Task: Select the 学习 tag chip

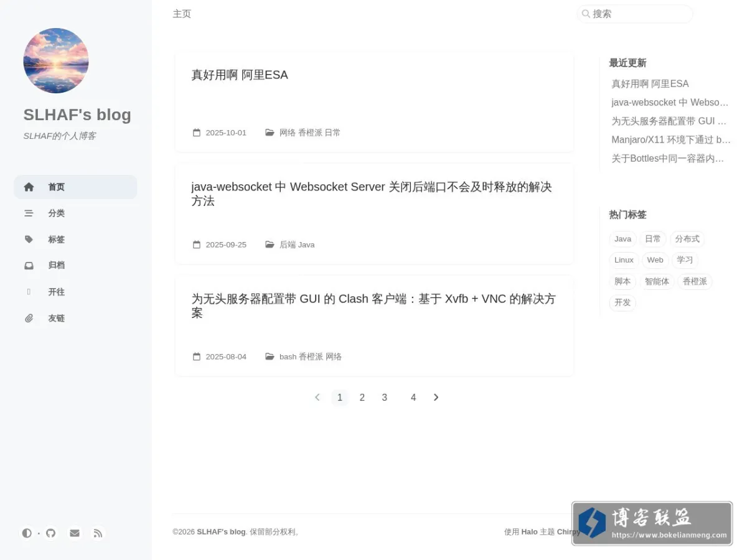Action: (x=685, y=260)
